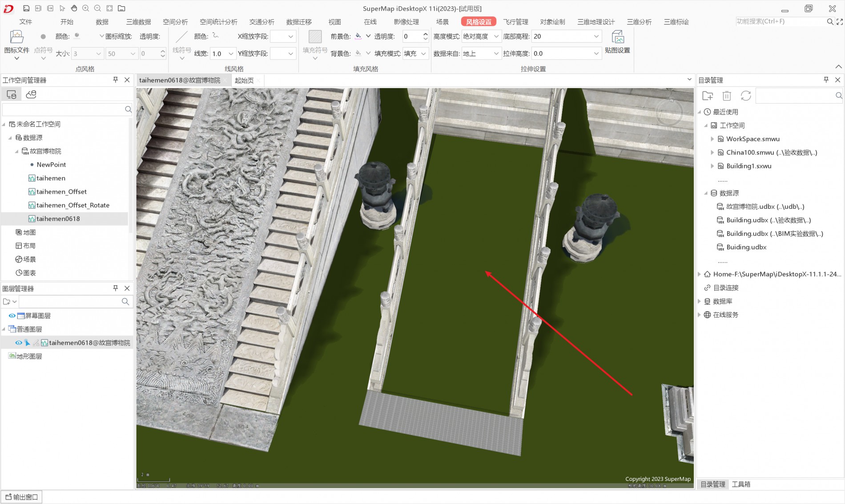Open the 背景色 color picker
Screen dimensions: 845x504
click(358, 53)
